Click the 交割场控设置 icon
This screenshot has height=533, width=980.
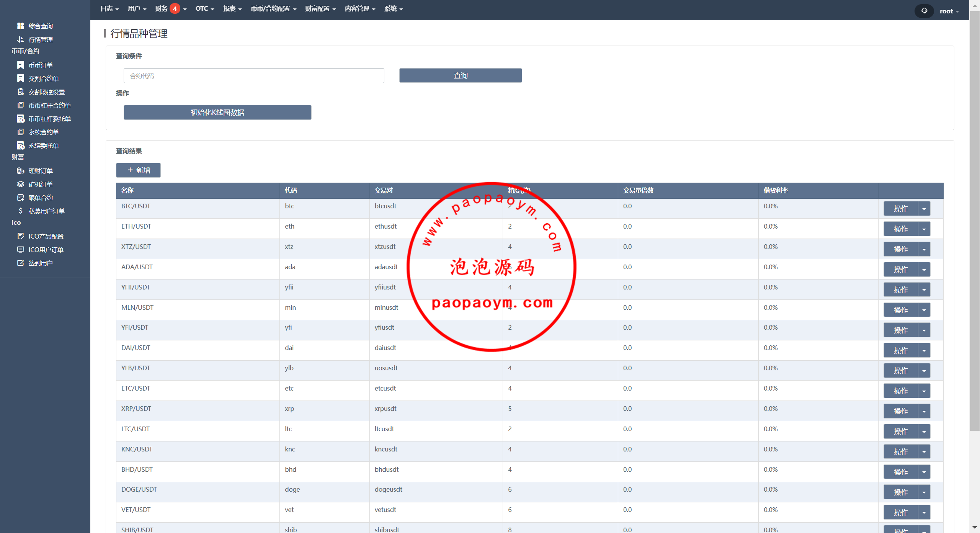21,92
